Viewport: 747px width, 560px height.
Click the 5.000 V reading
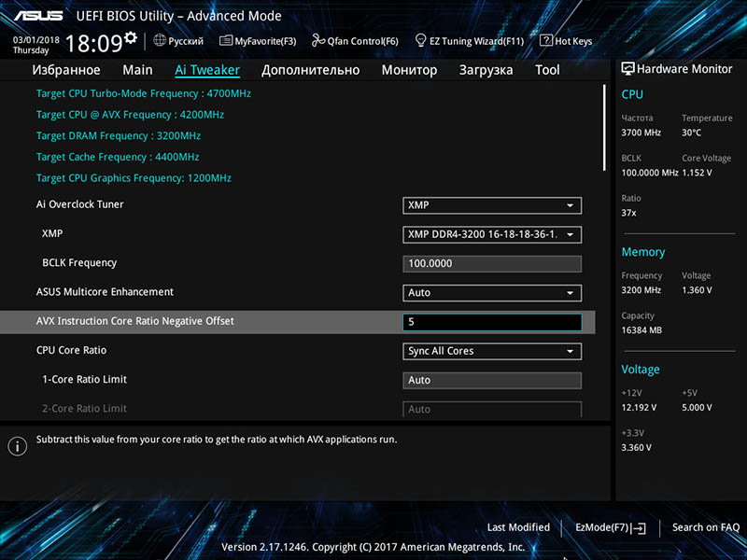[x=697, y=408]
